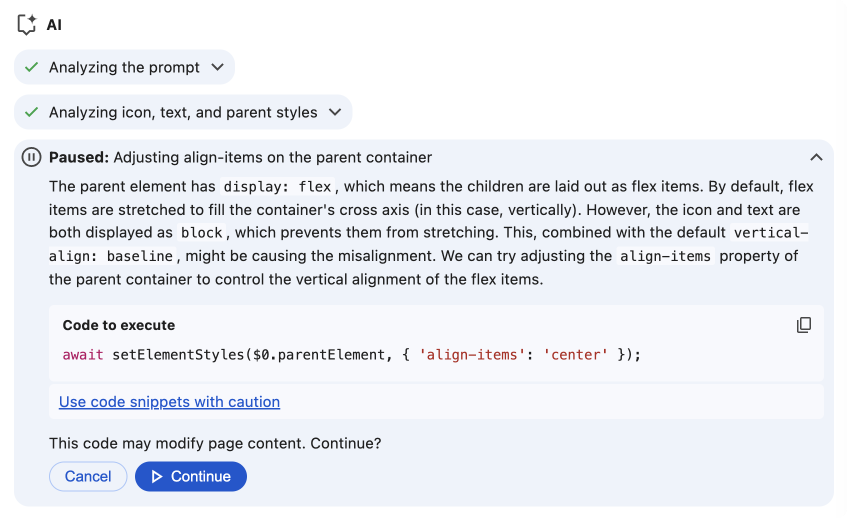847x518 pixels.
Task: Collapse the Paused step with up chevron
Action: tap(816, 157)
